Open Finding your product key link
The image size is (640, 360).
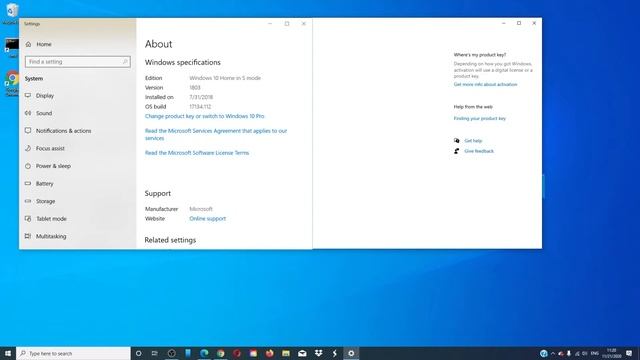point(480,118)
